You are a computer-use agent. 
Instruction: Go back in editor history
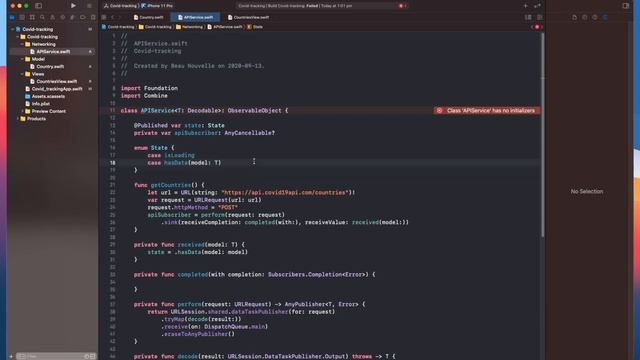[x=113, y=17]
